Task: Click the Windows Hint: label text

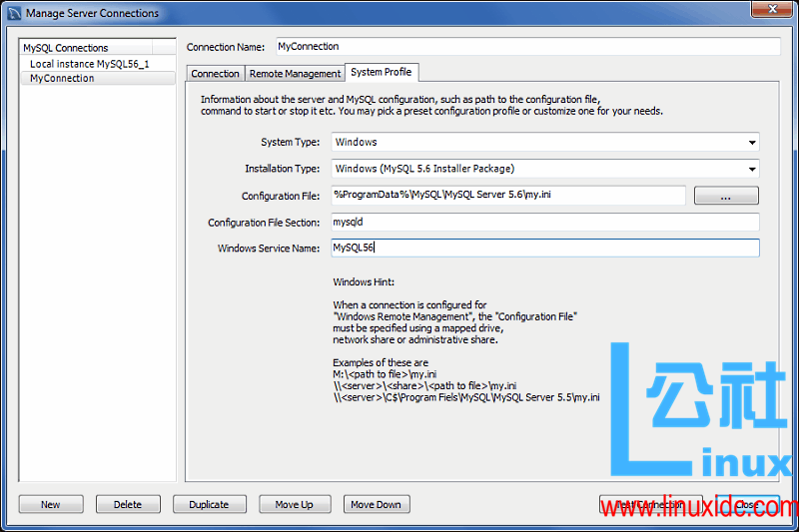Action: [364, 282]
